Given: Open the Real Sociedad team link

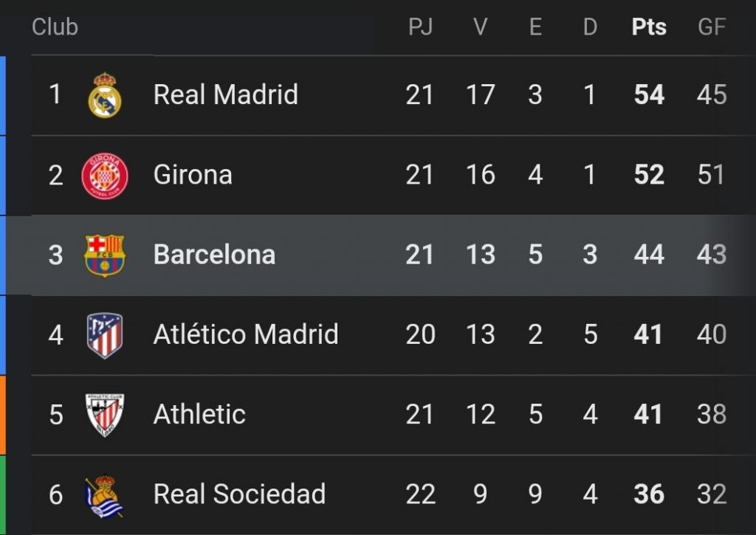Looking at the screenshot, I should point(240,494).
